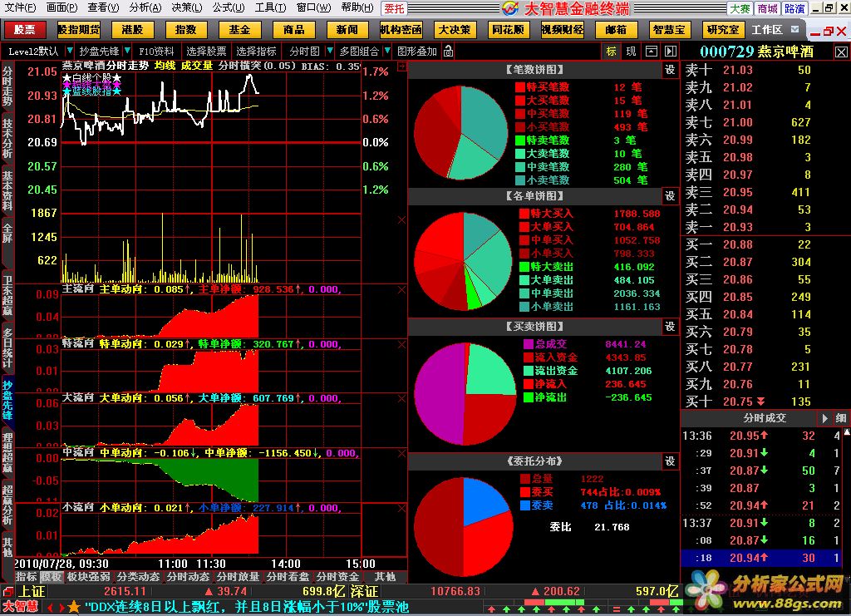Viewport: 851px width, 616px height.
Task: Close the 中流向 sub-chart
Action: tap(401, 453)
